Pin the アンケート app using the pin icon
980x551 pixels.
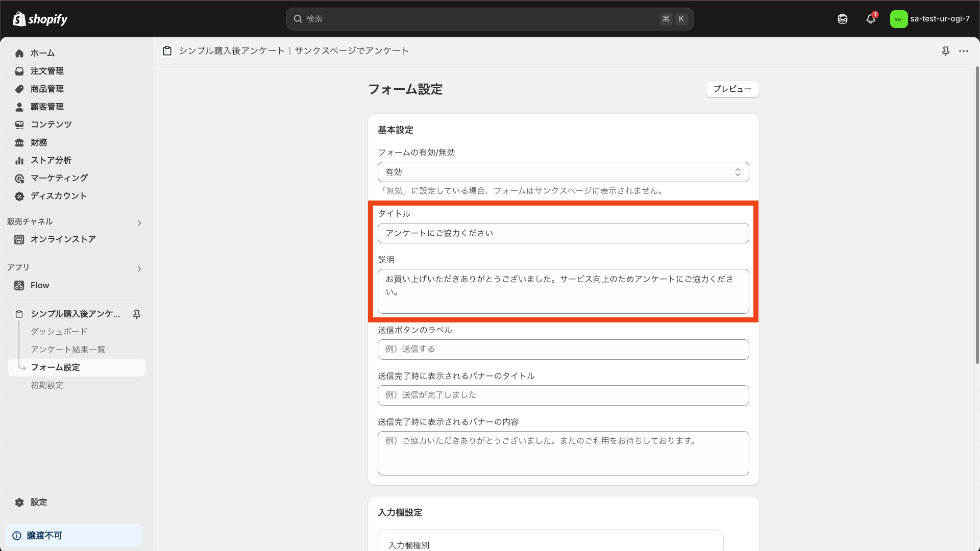click(x=136, y=314)
